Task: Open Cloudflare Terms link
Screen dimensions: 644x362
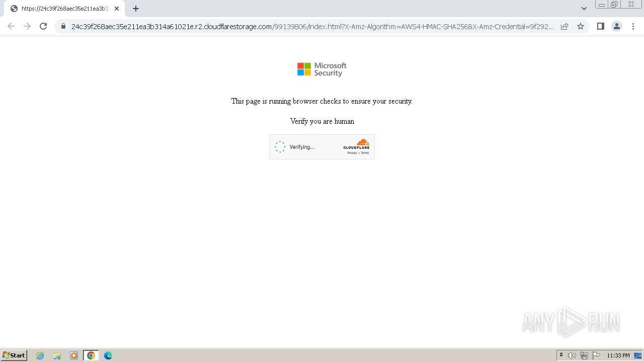Action: tap(365, 153)
